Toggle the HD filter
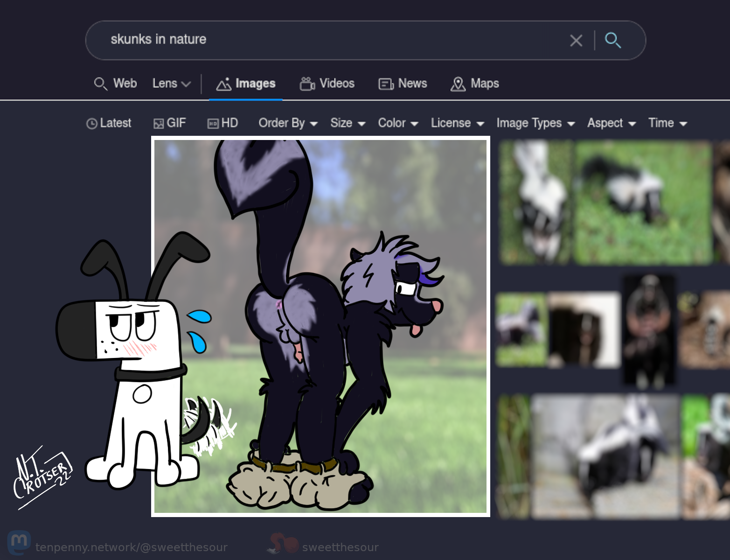 click(223, 123)
